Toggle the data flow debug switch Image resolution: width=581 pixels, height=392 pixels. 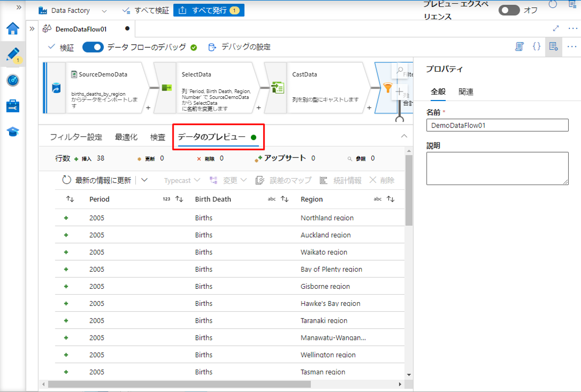tap(93, 47)
